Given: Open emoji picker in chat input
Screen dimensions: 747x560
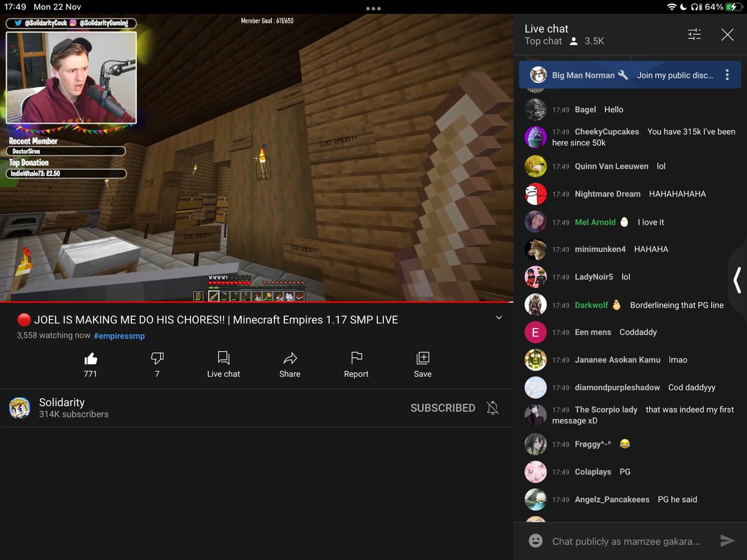Looking at the screenshot, I should [535, 541].
